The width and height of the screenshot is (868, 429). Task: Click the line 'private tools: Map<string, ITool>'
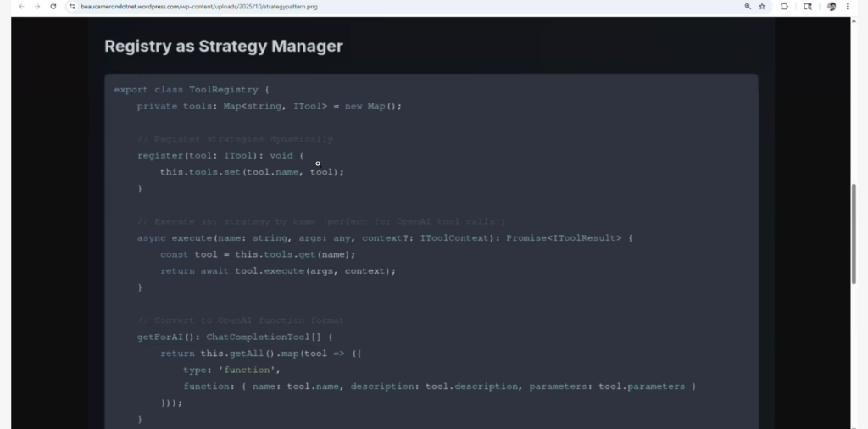click(x=232, y=106)
